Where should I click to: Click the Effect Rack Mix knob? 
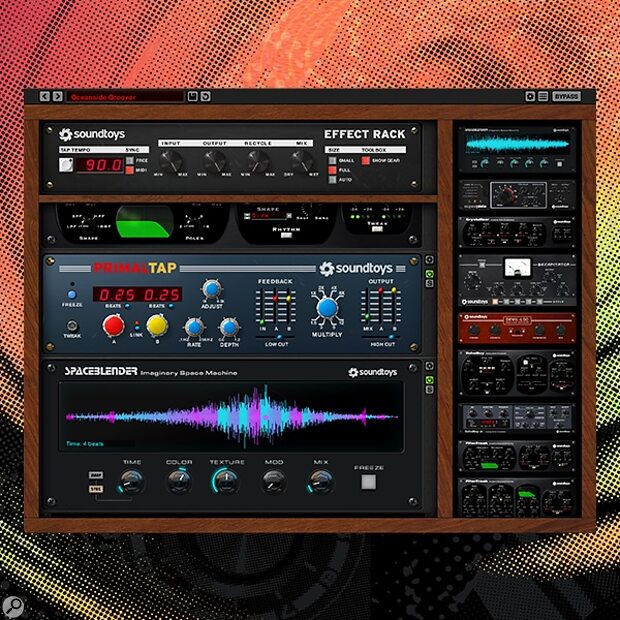(x=302, y=161)
